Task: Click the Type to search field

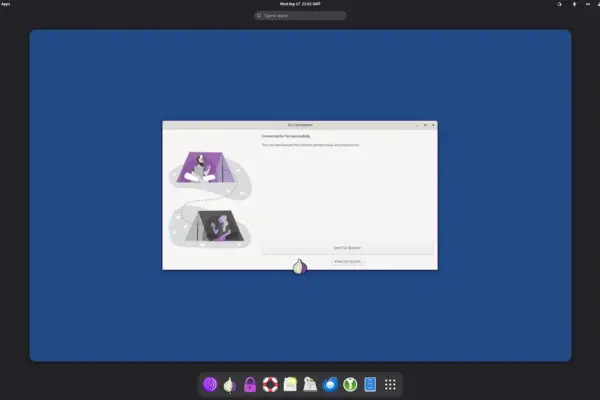Action: [300, 16]
